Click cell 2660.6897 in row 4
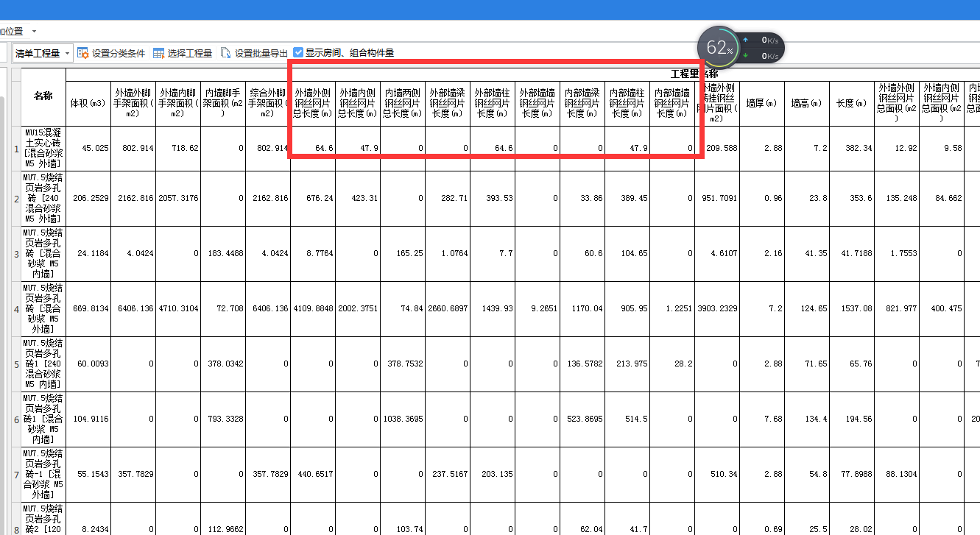980x535 pixels. click(x=448, y=309)
